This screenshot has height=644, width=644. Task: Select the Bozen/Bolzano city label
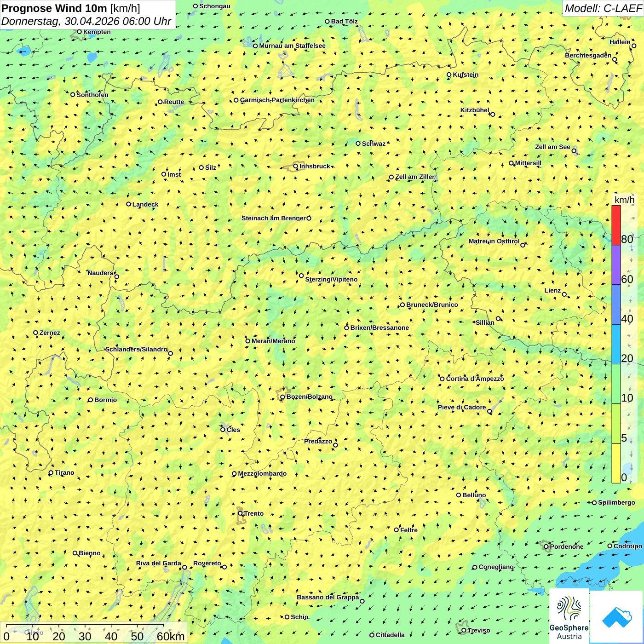(309, 397)
